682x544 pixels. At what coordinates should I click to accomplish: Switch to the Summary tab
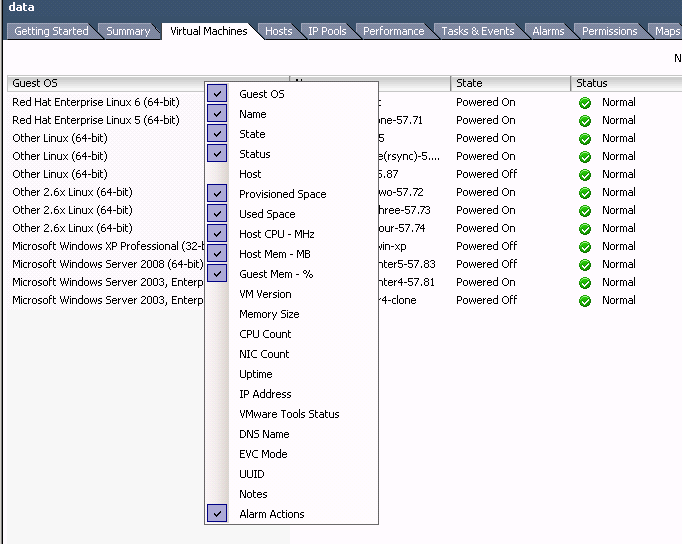coord(128,31)
